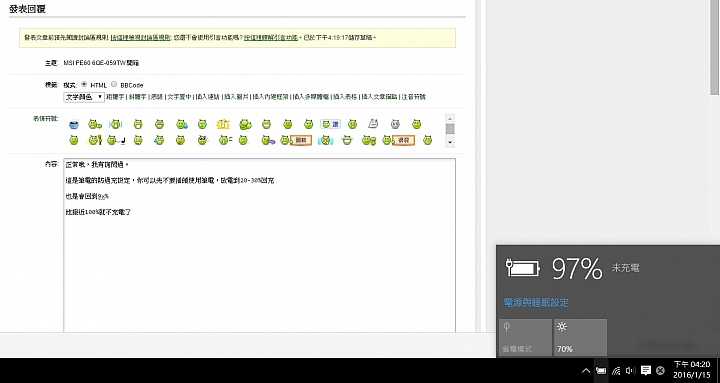Open the taskbar battery tray icon

[x=601, y=371]
